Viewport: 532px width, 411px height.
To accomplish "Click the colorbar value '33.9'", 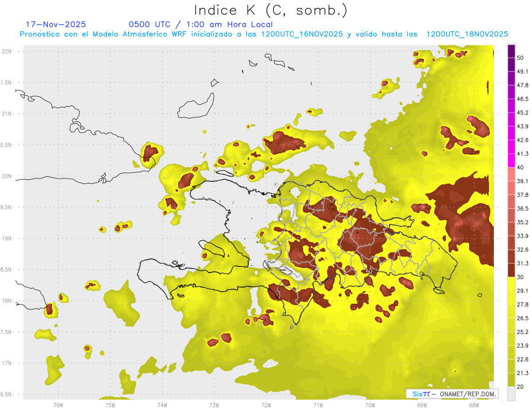I will click(x=523, y=236).
